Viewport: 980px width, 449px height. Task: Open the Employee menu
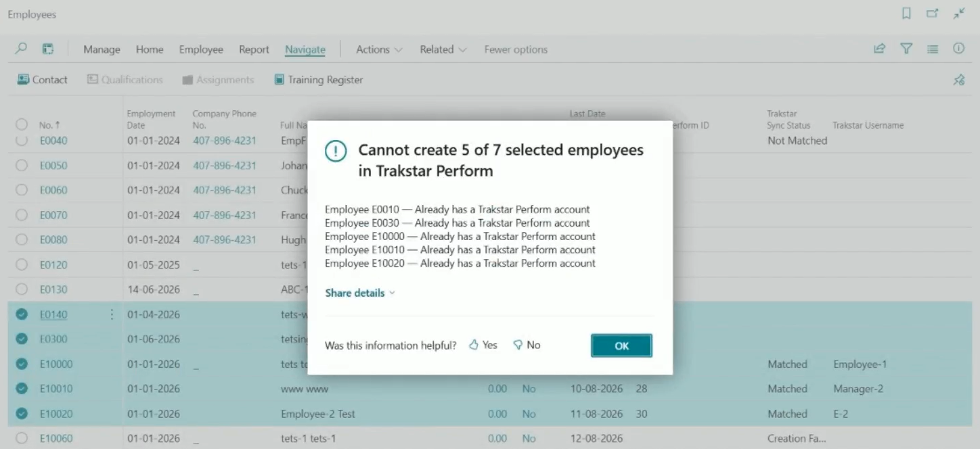point(201,49)
